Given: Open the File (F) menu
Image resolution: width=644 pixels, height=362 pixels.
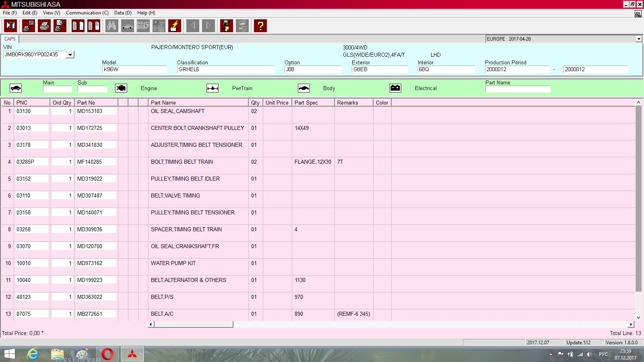Looking at the screenshot, I should tap(10, 13).
